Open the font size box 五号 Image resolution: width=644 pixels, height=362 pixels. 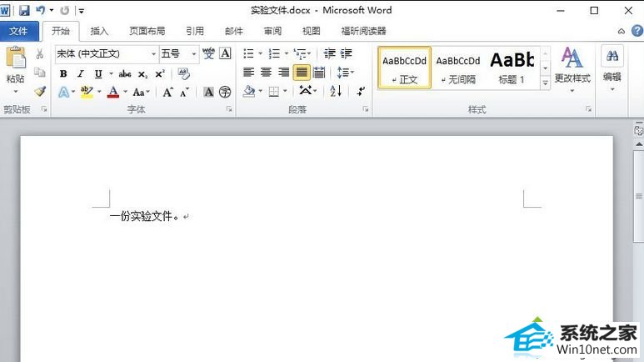[179, 53]
